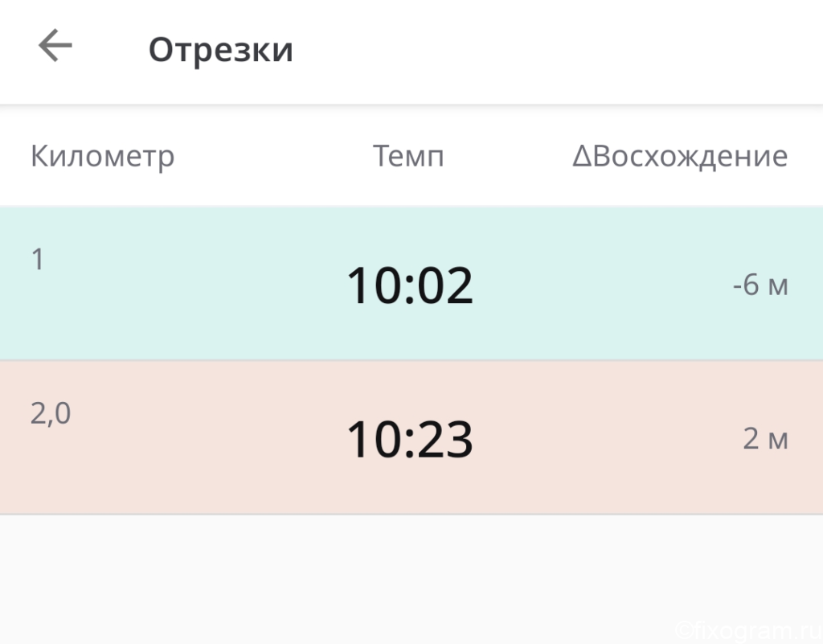Select the Отрезки screen title
This screenshot has width=823, height=644.
(x=221, y=50)
